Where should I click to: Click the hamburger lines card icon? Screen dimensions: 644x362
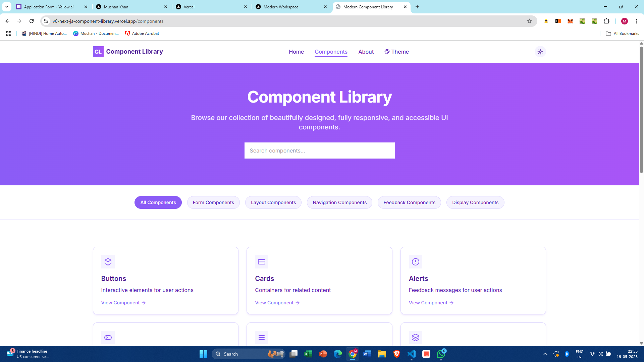point(262,338)
